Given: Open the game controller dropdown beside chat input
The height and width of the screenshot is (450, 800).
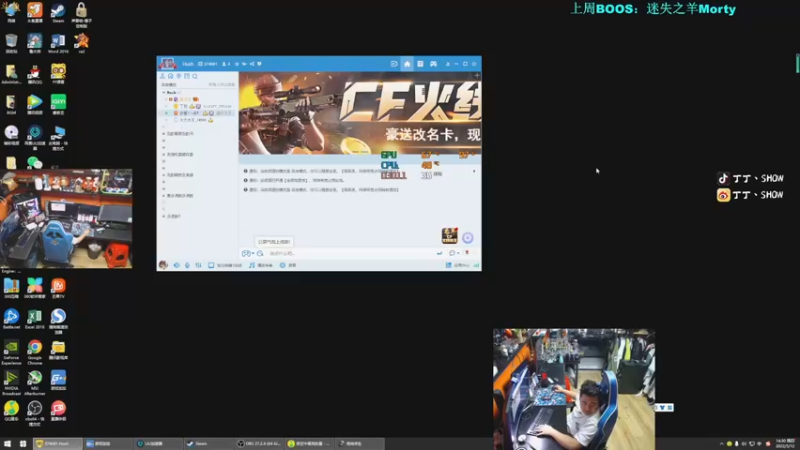Looking at the screenshot, I should (248, 253).
